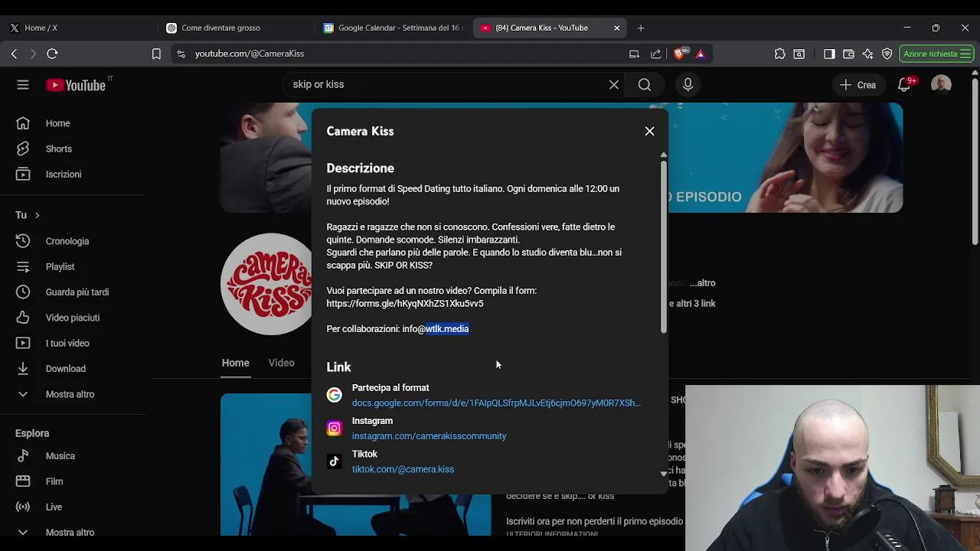Image resolution: width=980 pixels, height=551 pixels.
Task: Click the Crea button
Action: click(857, 85)
